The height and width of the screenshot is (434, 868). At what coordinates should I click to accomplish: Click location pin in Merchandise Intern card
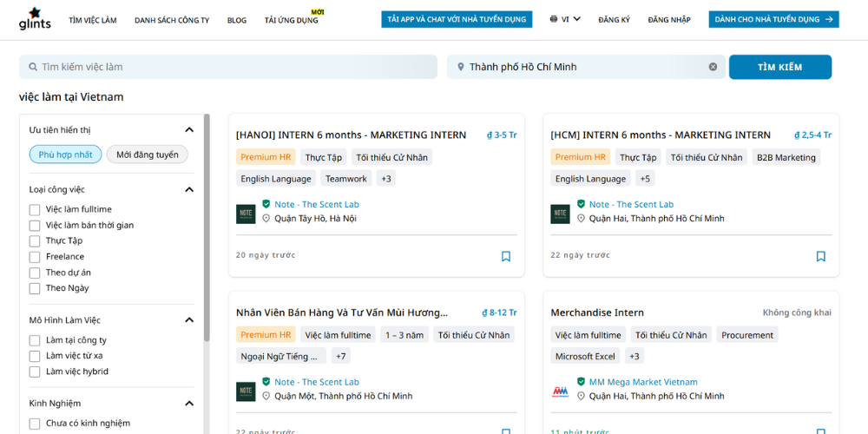pyautogui.click(x=581, y=397)
